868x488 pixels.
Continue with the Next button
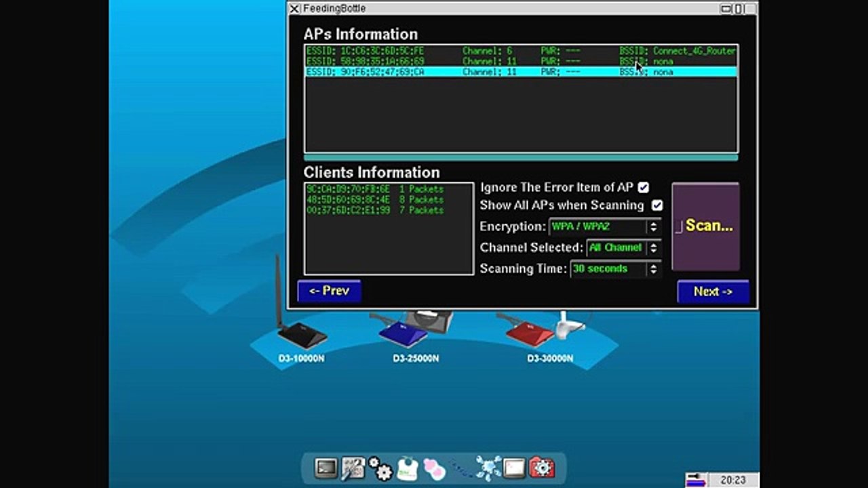tap(713, 291)
